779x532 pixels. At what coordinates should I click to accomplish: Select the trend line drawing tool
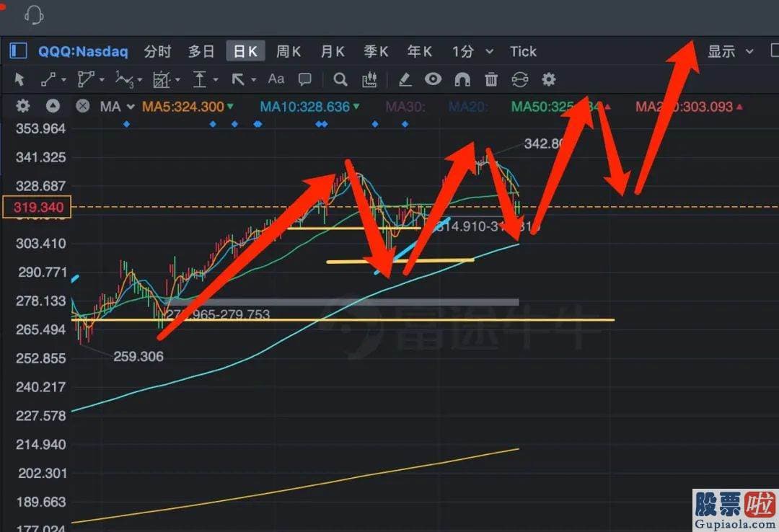[48, 79]
